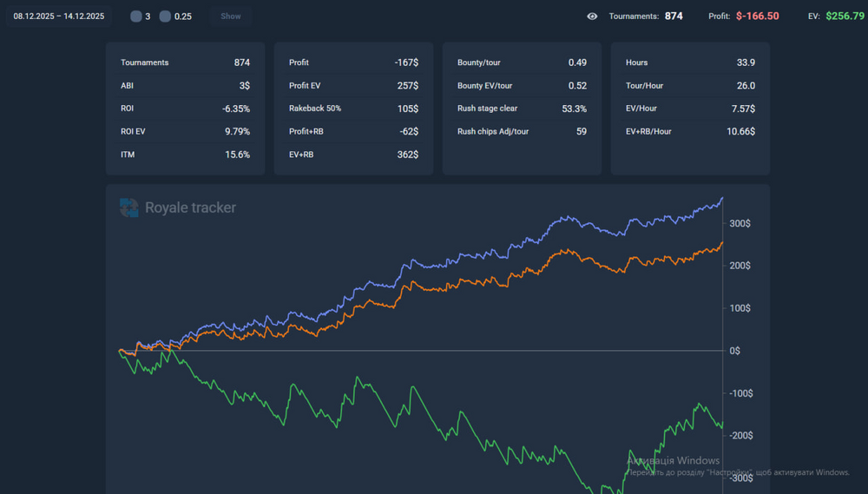Select the round chip icon labeled 0.25
This screenshot has height=494, width=868.
pyautogui.click(x=165, y=16)
